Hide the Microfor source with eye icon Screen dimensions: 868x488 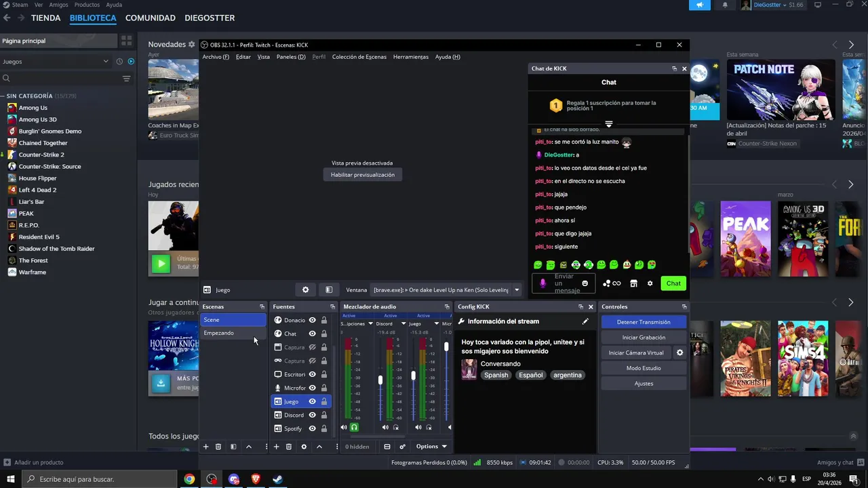point(313,388)
